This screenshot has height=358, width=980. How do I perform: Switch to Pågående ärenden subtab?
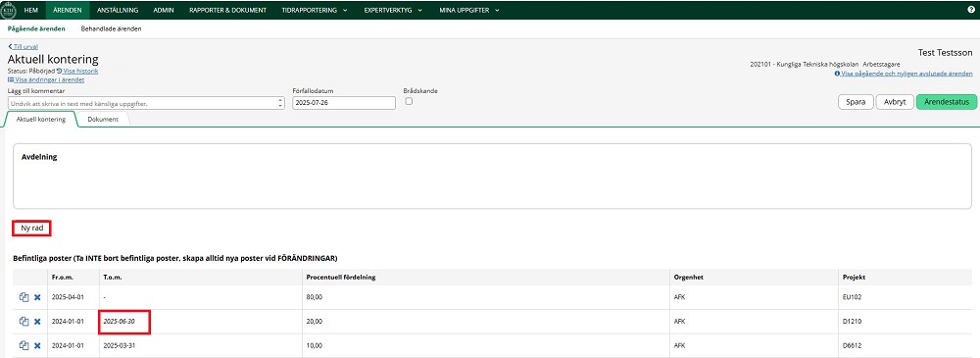[37, 28]
